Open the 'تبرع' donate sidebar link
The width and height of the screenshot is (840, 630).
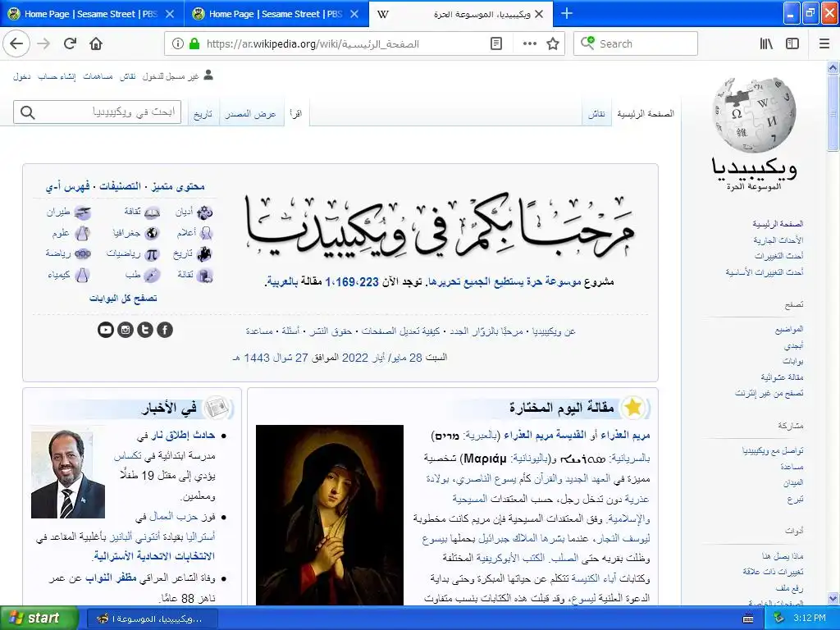click(795, 500)
